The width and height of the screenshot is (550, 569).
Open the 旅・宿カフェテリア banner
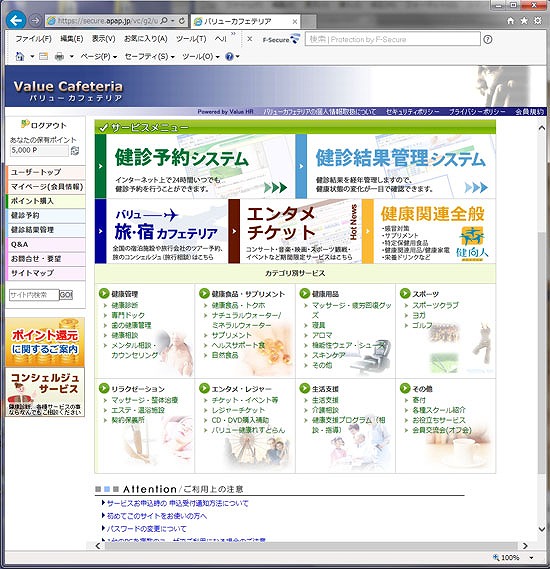click(x=161, y=231)
